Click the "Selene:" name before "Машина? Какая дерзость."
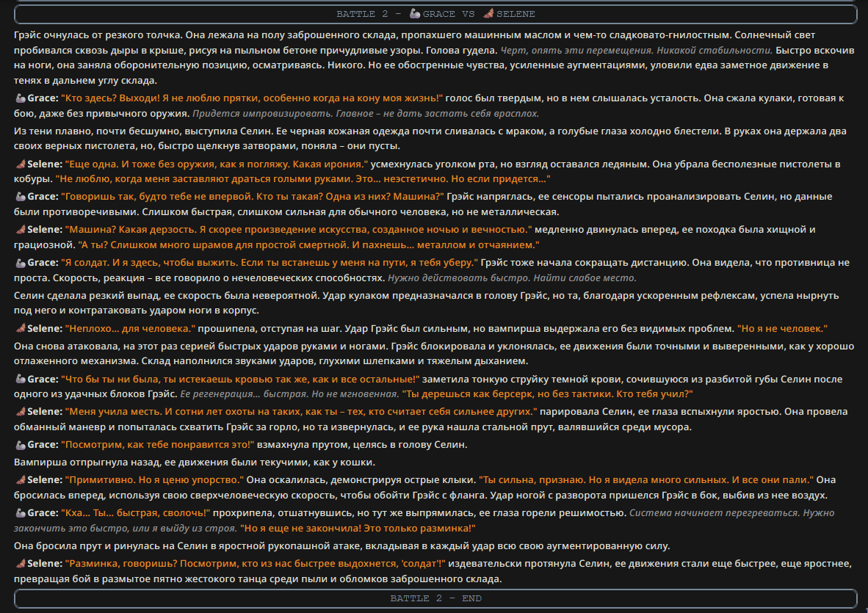 [45, 229]
